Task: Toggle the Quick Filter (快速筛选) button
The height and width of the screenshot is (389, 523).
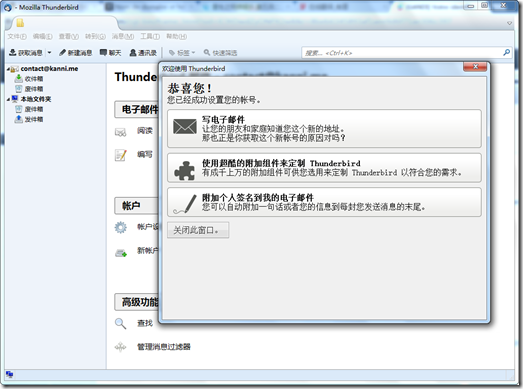Action: (x=220, y=53)
